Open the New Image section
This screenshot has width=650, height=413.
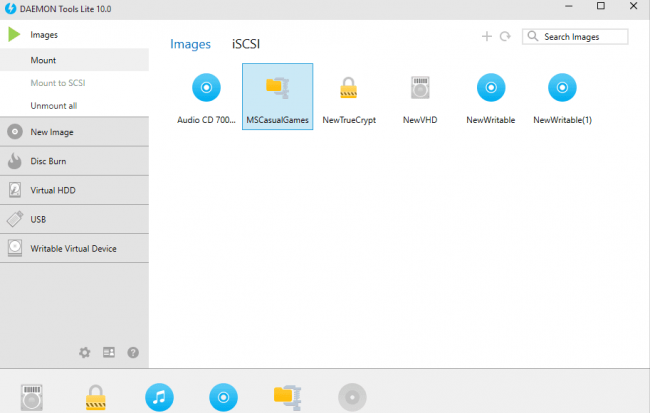click(74, 132)
